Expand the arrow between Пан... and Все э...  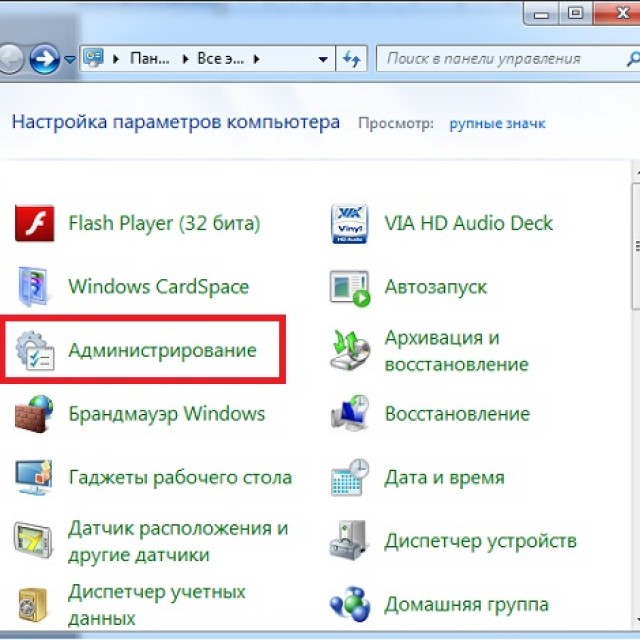[x=186, y=59]
